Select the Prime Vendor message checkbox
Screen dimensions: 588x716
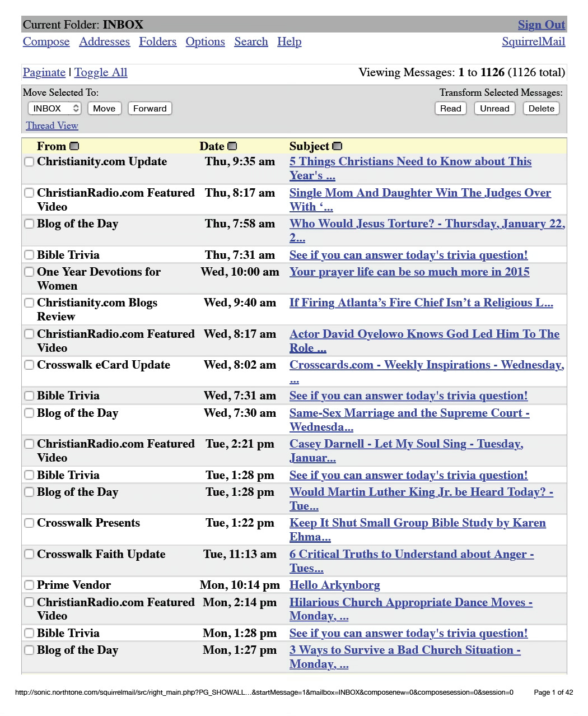29,585
